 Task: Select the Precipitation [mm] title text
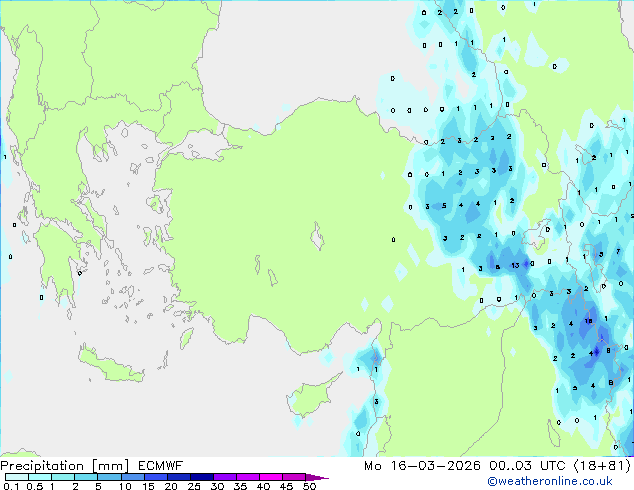(x=65, y=466)
